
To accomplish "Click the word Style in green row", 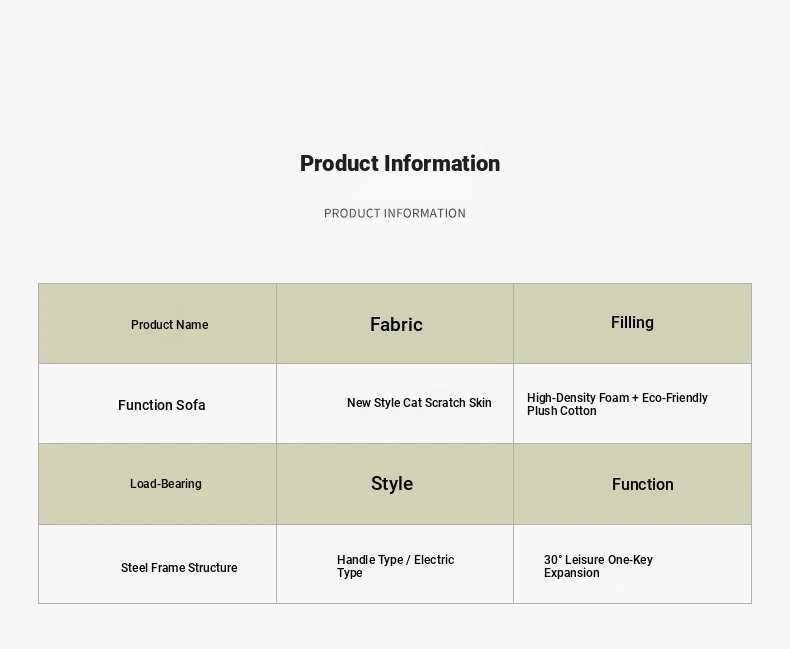I will 392,484.
